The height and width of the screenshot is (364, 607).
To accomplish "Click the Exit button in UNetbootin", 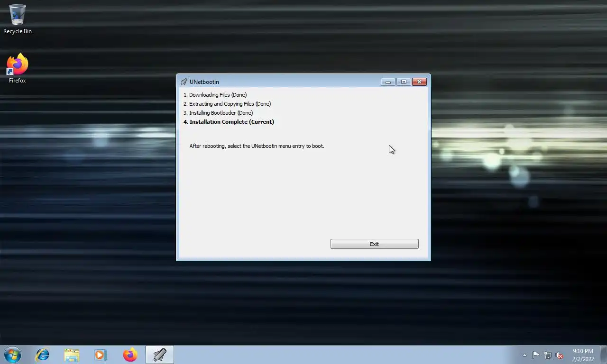I will pos(374,244).
